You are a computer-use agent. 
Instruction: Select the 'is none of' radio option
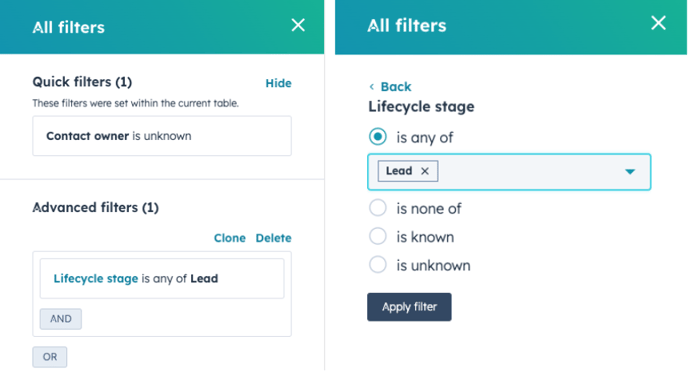click(378, 208)
